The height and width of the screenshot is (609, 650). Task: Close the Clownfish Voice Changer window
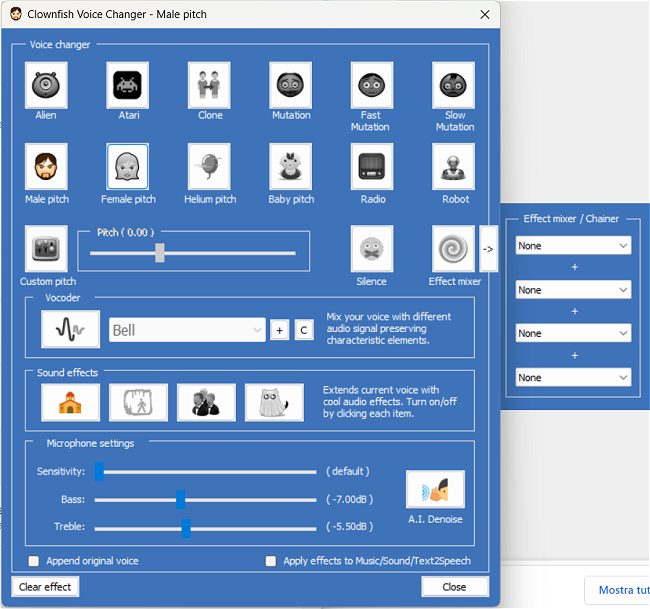pyautogui.click(x=485, y=15)
